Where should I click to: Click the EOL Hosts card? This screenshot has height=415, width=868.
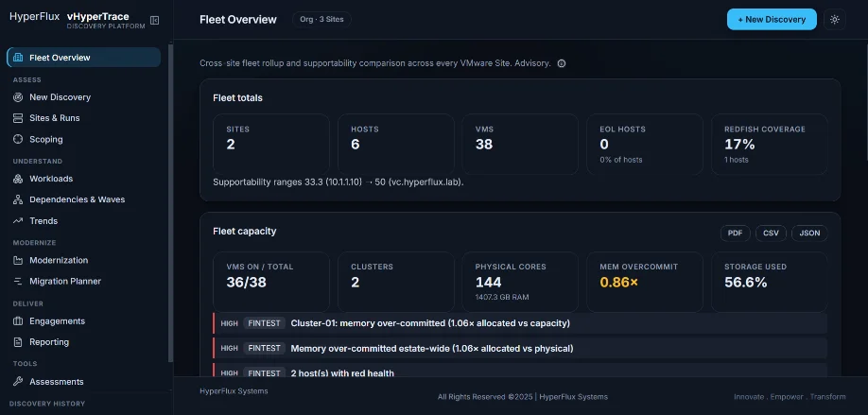(645, 145)
